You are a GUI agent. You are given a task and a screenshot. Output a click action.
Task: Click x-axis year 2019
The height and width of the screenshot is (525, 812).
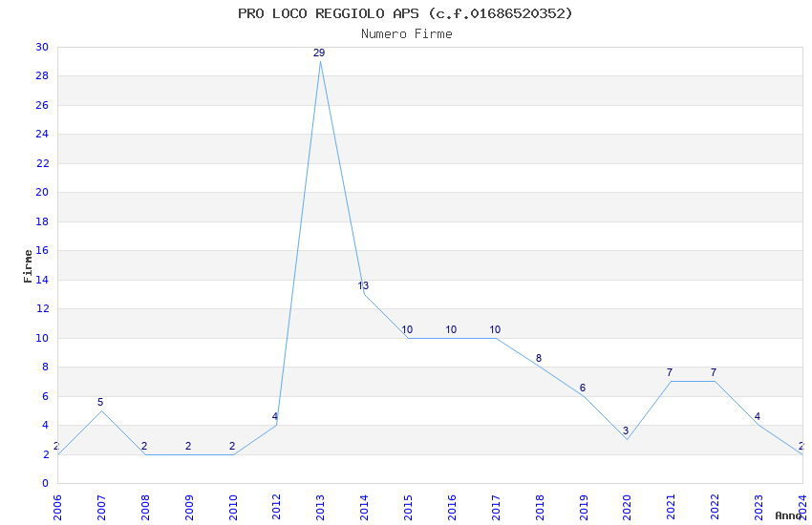click(583, 507)
